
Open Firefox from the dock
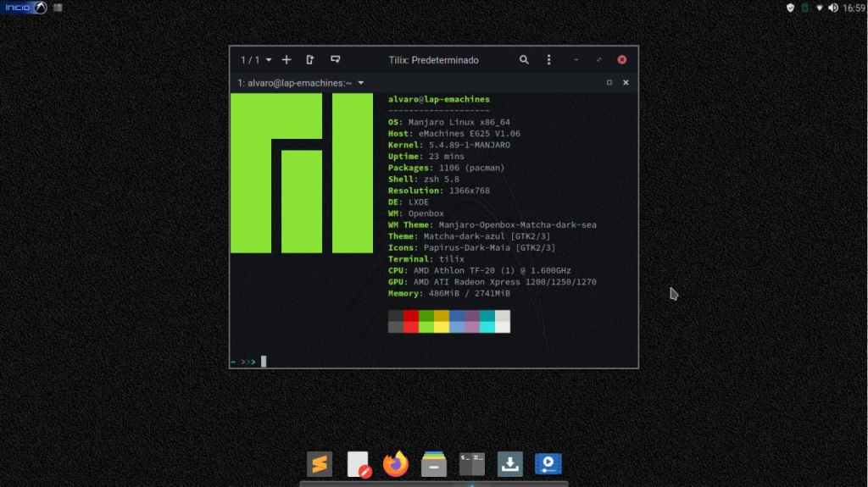(395, 463)
